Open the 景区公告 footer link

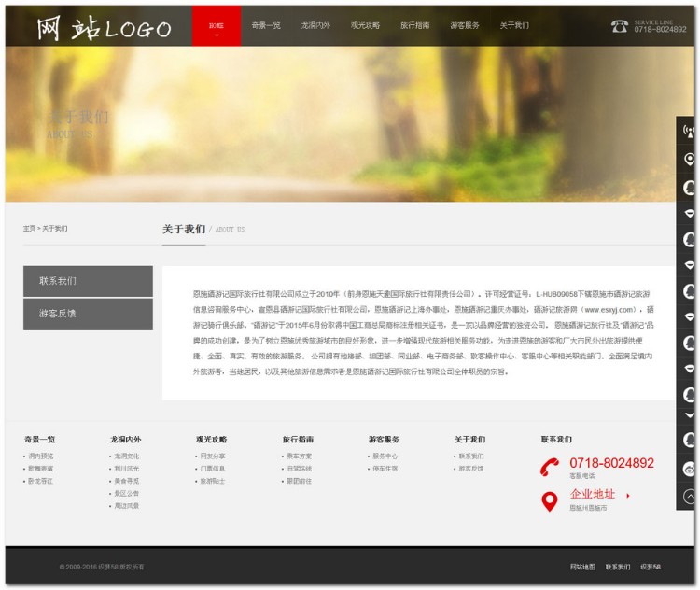127,494
